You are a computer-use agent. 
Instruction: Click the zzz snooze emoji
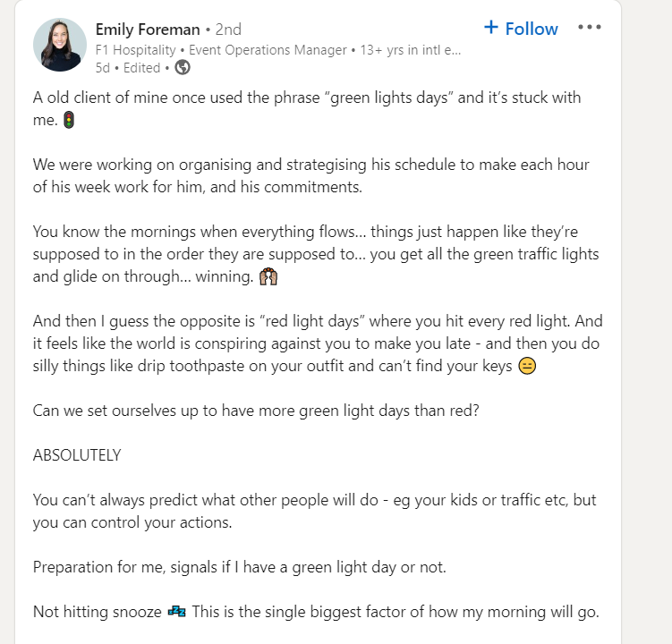pyautogui.click(x=176, y=612)
